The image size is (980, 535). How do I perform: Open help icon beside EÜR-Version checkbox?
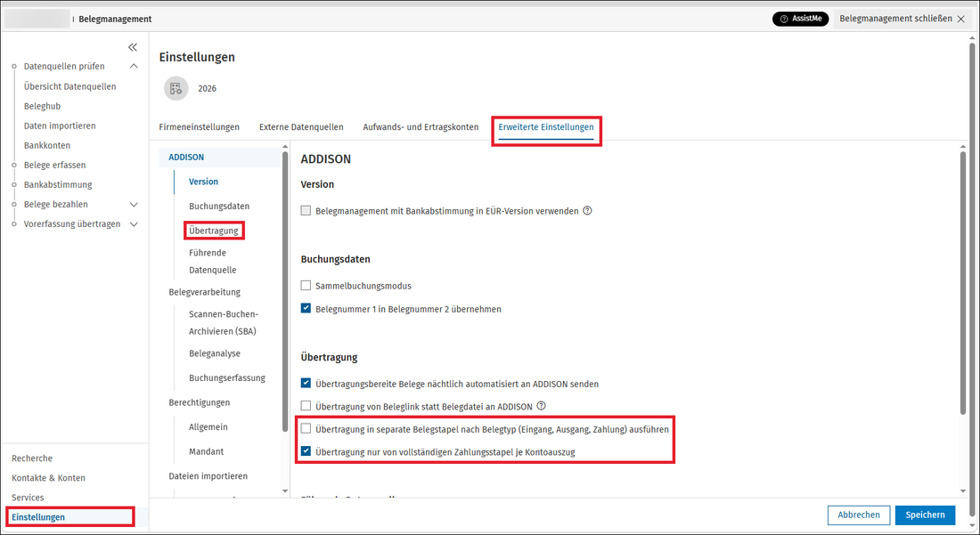(587, 211)
